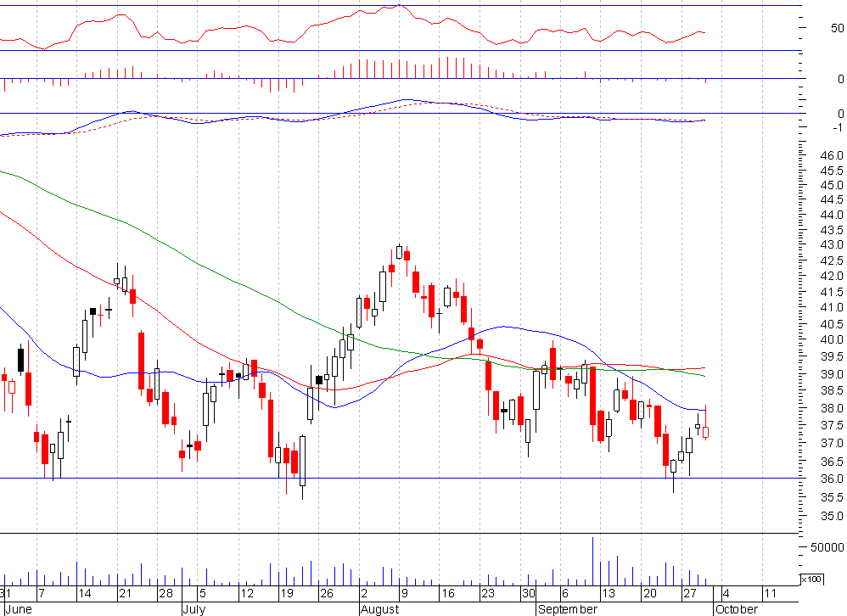This screenshot has width=847, height=616.
Task: Select the July month label
Action: pos(194,609)
